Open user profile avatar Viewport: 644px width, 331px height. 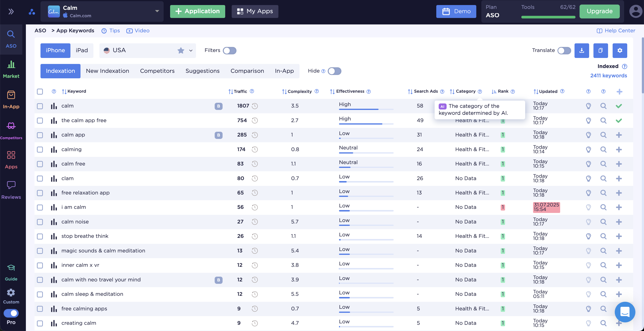pos(636,11)
